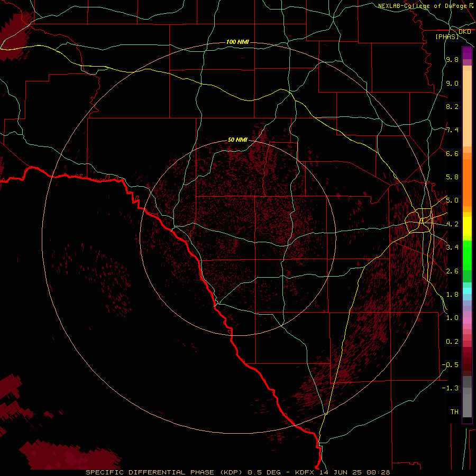The width and height of the screenshot is (476, 476).
Task: Click the 14 JUN 25 00:28 timestamp
Action: (x=354, y=472)
